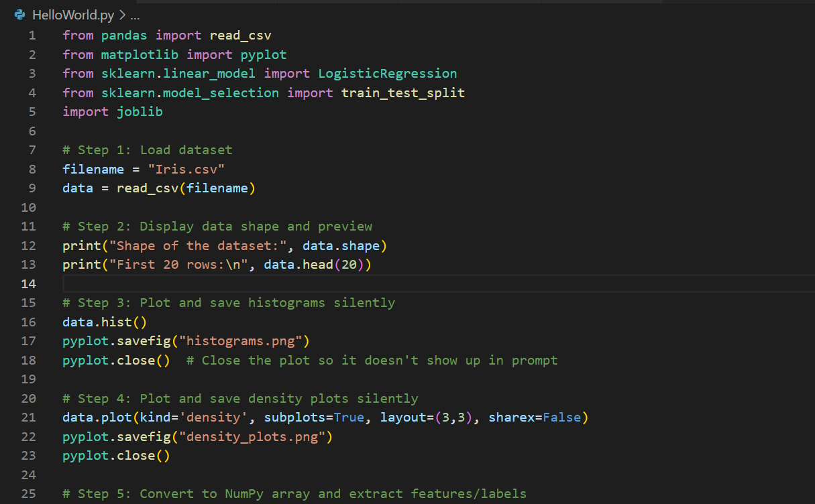Click the sharex=False argument
This screenshot has height=504, width=815.
pos(535,418)
